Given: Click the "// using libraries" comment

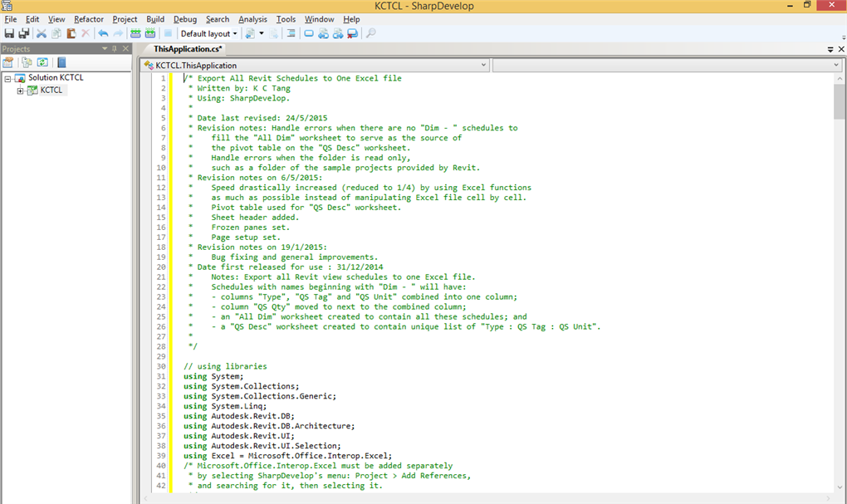Looking at the screenshot, I should tap(225, 366).
